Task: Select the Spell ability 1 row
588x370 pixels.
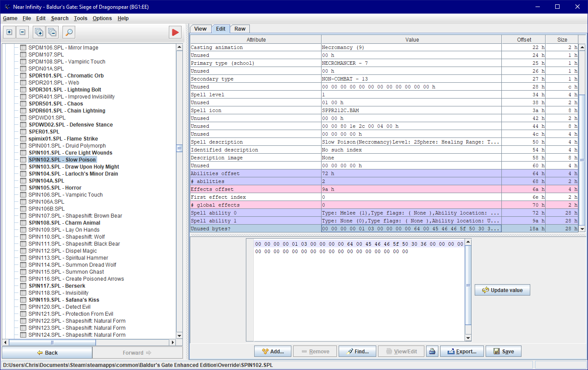Action: pos(384,221)
